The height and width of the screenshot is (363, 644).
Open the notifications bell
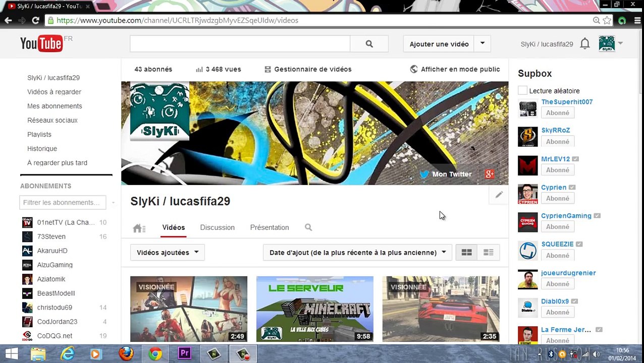(584, 44)
